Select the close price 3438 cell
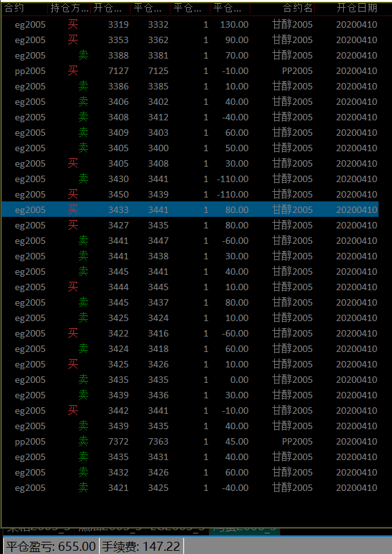This screenshot has height=554, width=392. point(158,256)
